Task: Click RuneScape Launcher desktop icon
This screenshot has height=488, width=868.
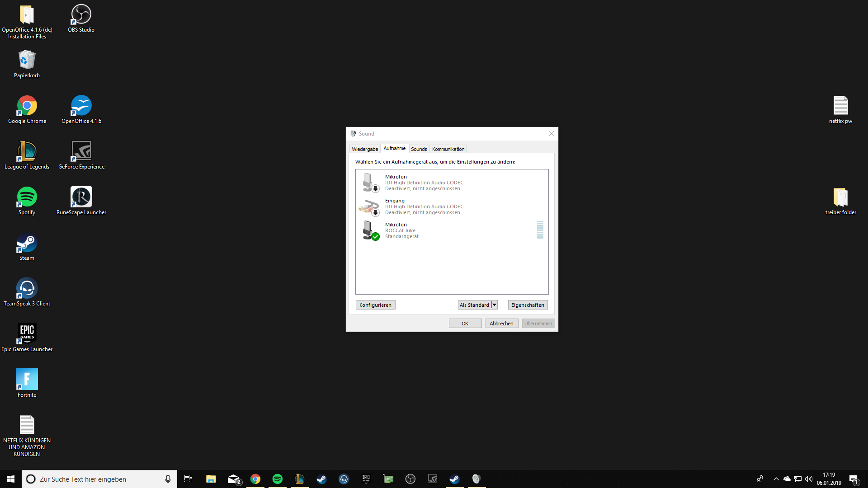Action: click(x=81, y=201)
